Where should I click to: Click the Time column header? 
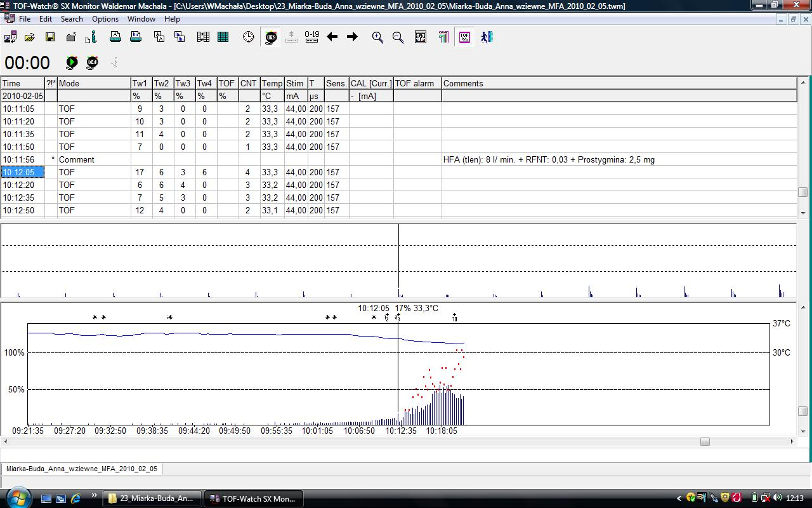pos(22,83)
